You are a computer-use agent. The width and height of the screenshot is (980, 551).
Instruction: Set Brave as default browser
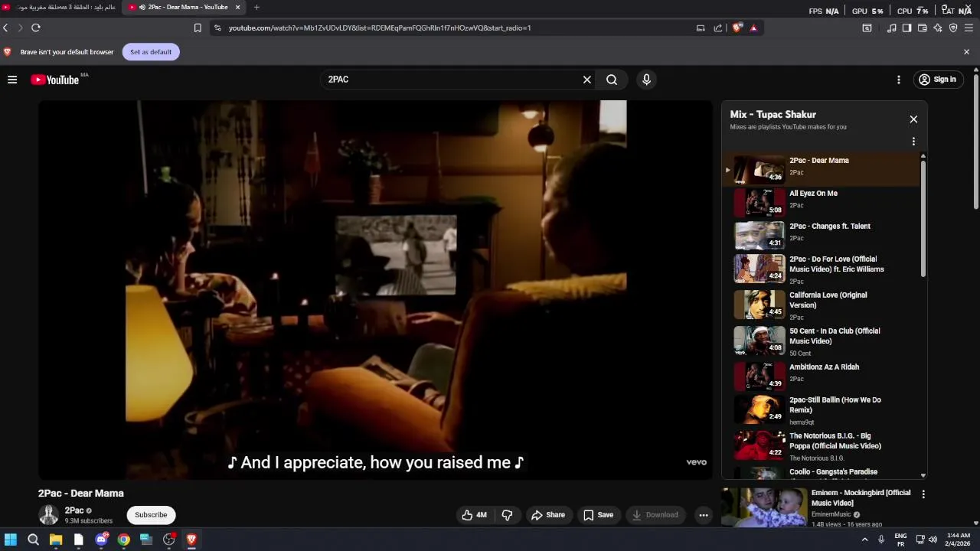tap(151, 52)
